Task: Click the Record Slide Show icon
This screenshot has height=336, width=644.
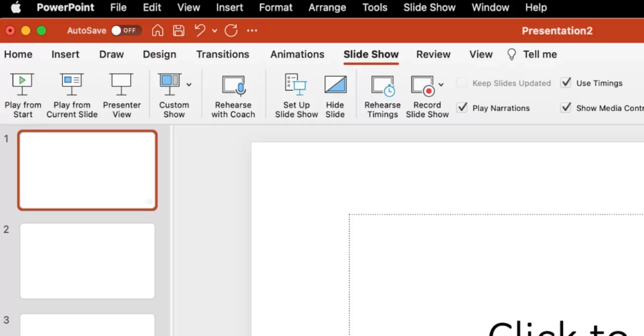Action: pos(423,86)
